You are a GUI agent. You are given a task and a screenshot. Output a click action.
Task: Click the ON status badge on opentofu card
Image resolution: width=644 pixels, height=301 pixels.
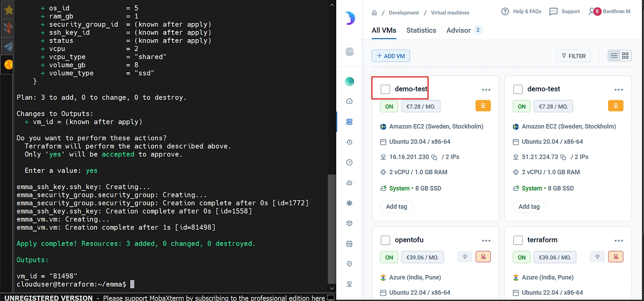(389, 257)
